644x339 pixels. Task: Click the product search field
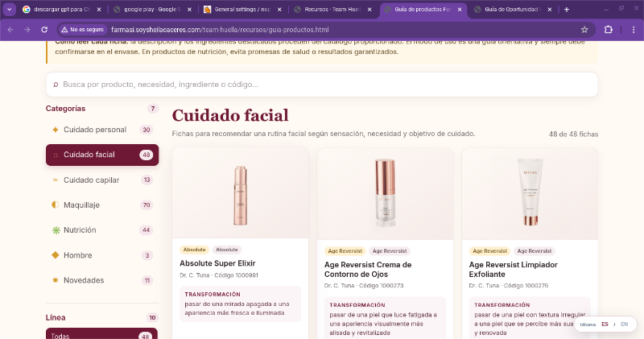[322, 85]
